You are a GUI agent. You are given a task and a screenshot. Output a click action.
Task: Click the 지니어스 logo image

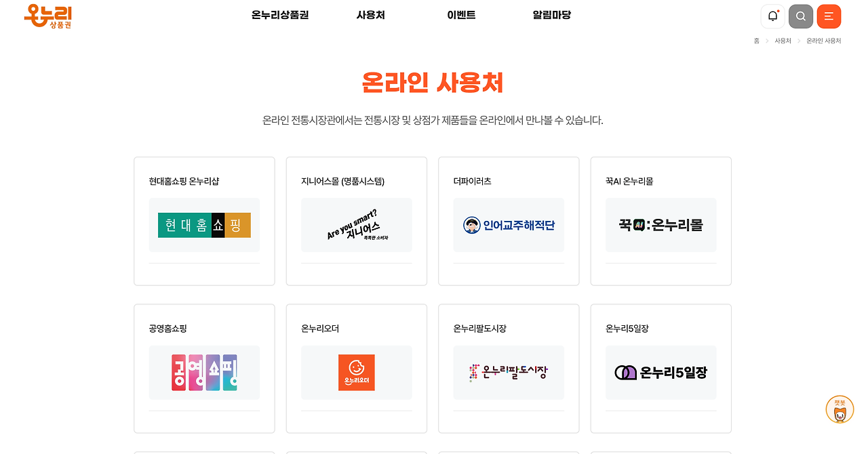pyautogui.click(x=357, y=225)
